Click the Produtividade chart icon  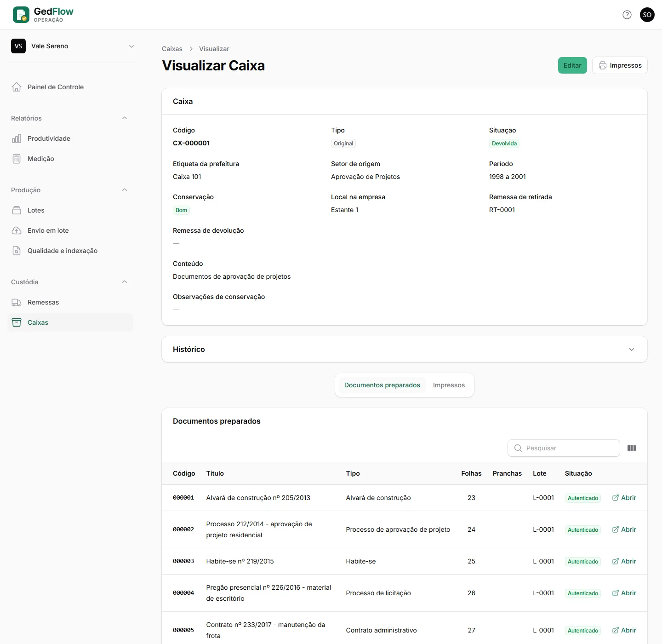[x=17, y=138]
